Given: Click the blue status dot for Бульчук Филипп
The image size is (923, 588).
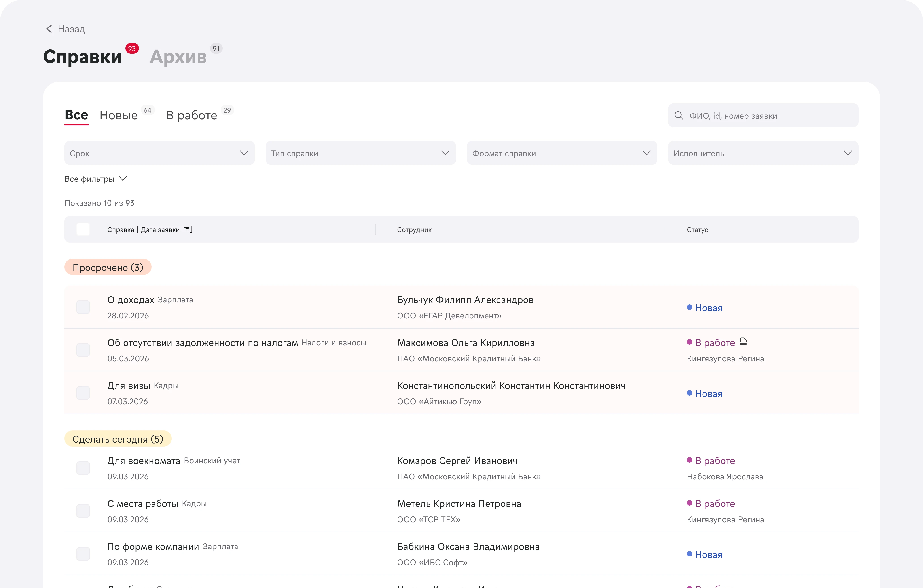Looking at the screenshot, I should [x=689, y=307].
